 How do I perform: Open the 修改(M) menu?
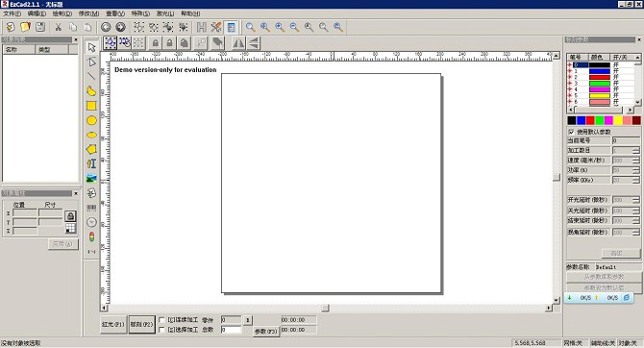(x=88, y=13)
